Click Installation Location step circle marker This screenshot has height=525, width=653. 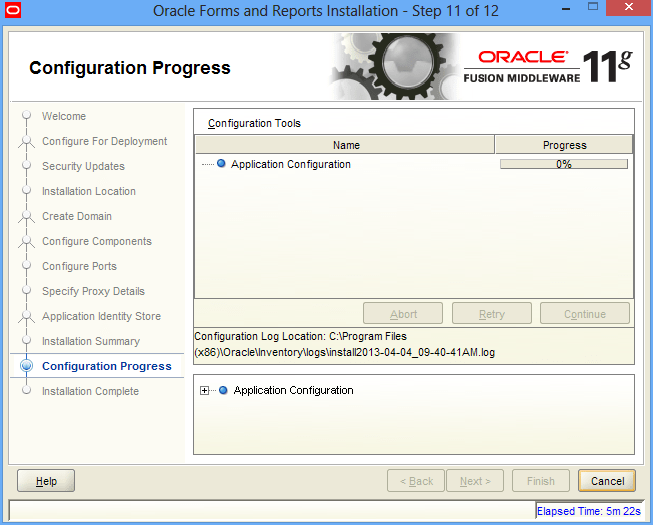coord(27,190)
